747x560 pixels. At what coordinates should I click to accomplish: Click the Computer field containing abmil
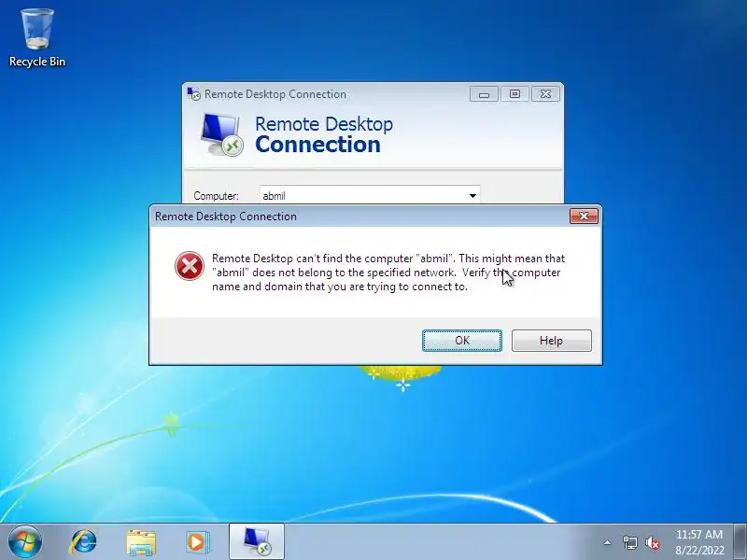click(370, 196)
